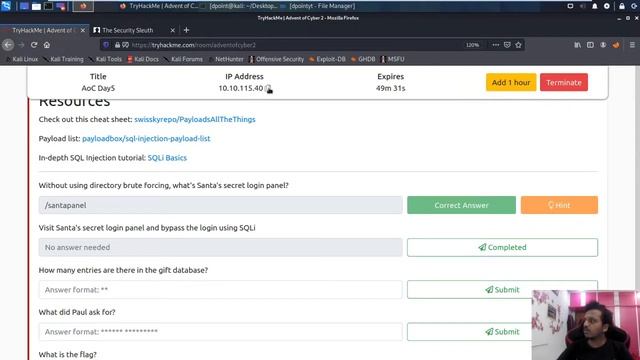Click the Correct Answer button
The width and height of the screenshot is (640, 360).
(461, 205)
